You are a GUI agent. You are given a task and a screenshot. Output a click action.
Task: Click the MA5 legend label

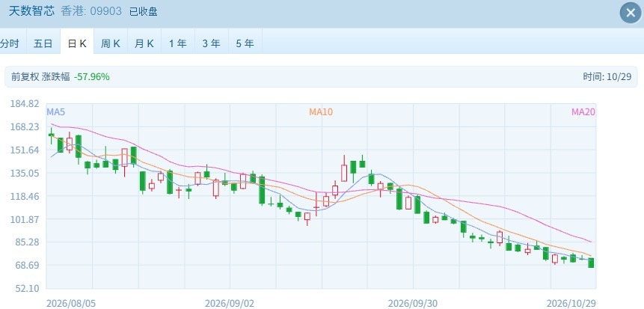pos(56,111)
